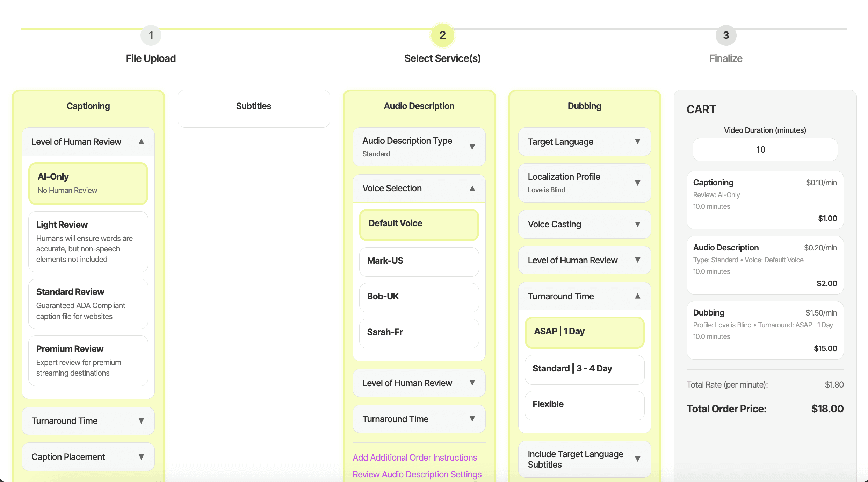This screenshot has height=482, width=868.
Task: Select Light Review option
Action: click(88, 241)
